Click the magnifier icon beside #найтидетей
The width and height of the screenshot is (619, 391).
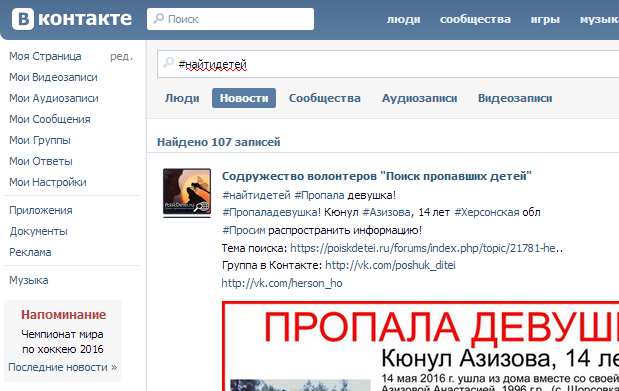click(169, 62)
